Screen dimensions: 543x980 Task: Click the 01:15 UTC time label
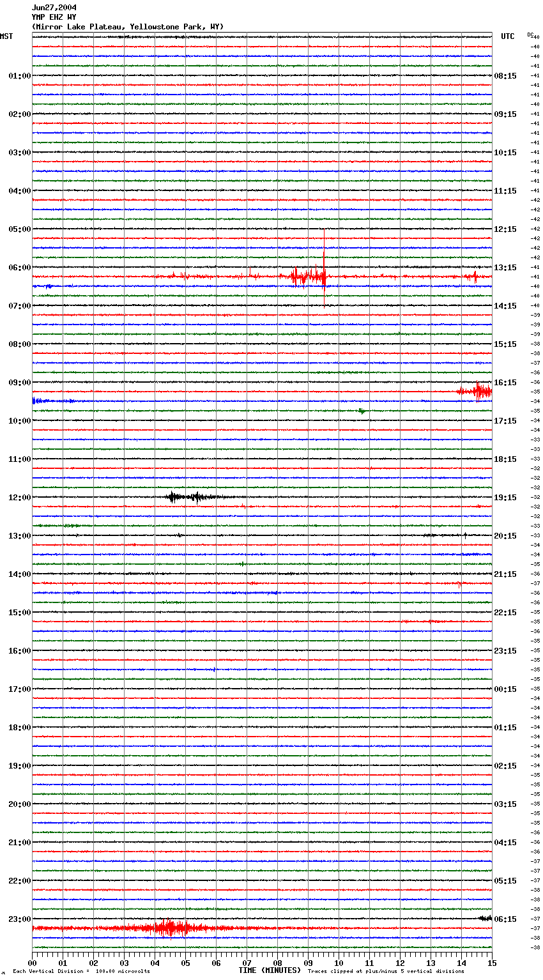tap(505, 728)
